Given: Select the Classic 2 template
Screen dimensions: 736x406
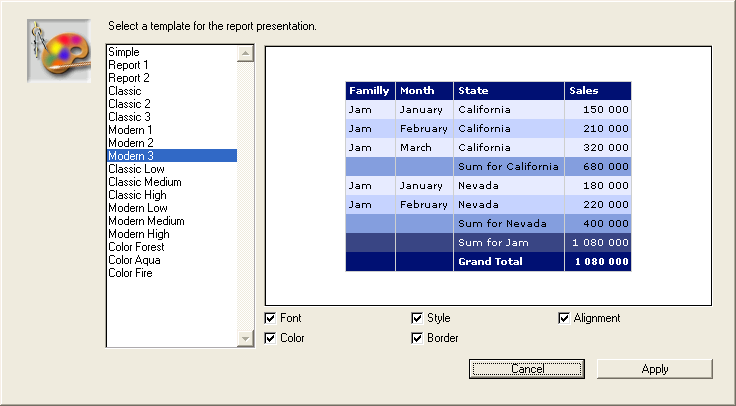Looking at the screenshot, I should [129, 104].
